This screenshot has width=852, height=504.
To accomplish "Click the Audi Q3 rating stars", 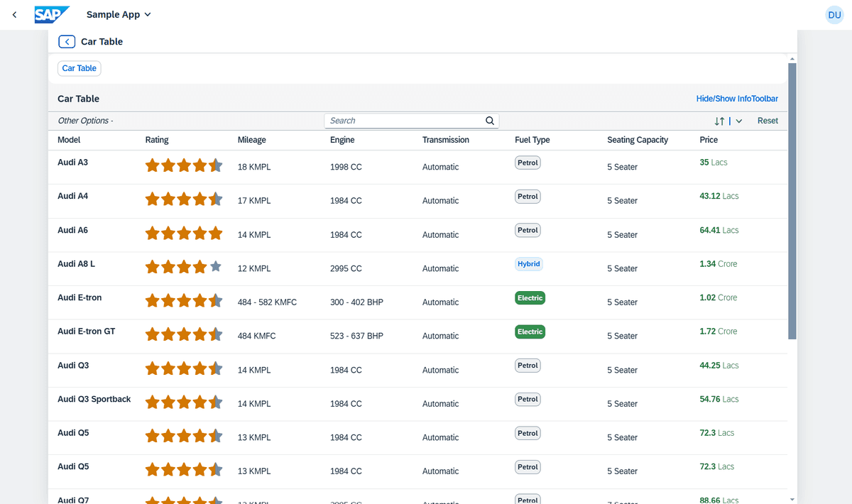I will 184,368.
